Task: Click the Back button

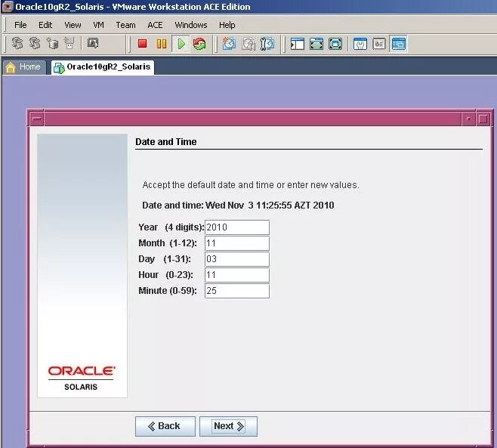Action: coord(165,426)
